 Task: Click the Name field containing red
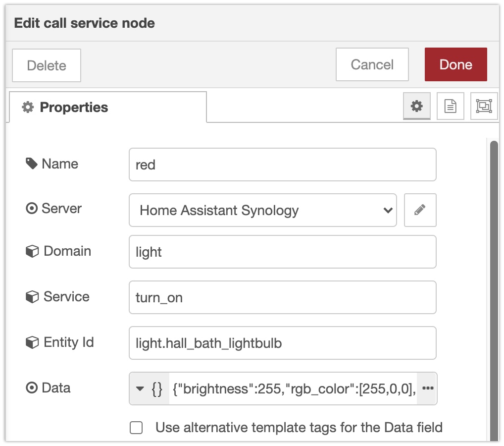pos(282,165)
